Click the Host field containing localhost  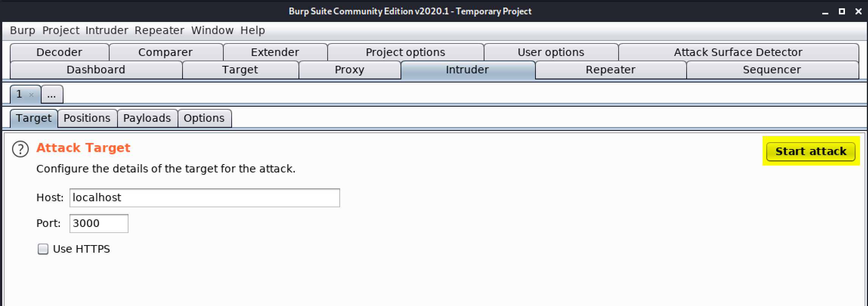(205, 198)
